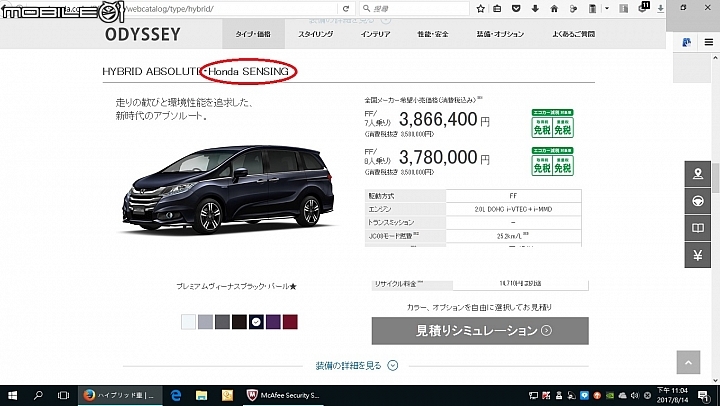This screenshot has width=720, height=406.
Task: Open the bookmarks library icon
Action: (x=497, y=8)
